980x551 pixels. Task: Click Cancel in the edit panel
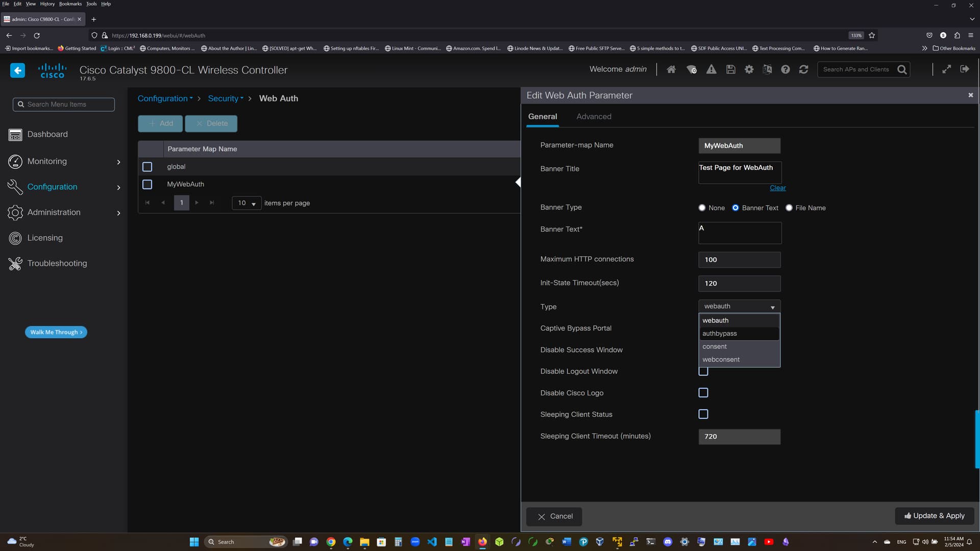[554, 516]
